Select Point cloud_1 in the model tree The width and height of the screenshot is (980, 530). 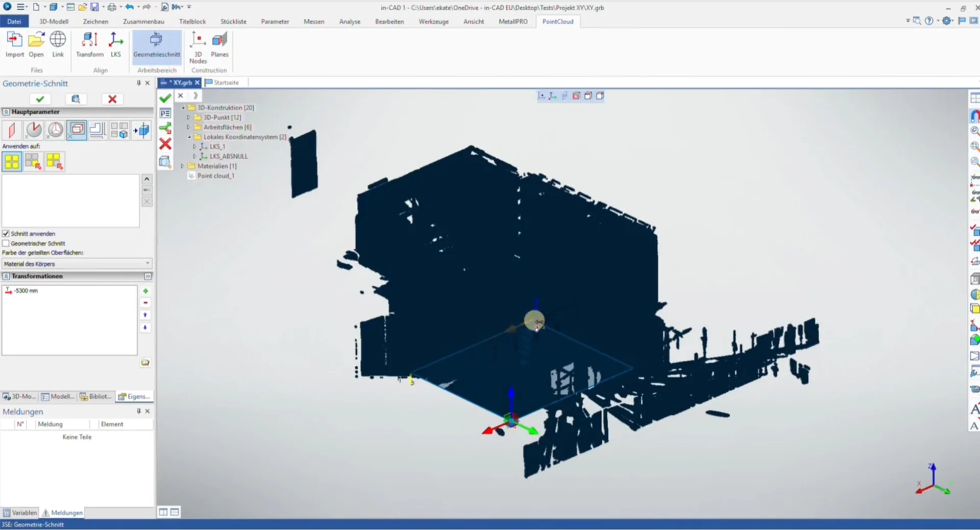pos(215,176)
